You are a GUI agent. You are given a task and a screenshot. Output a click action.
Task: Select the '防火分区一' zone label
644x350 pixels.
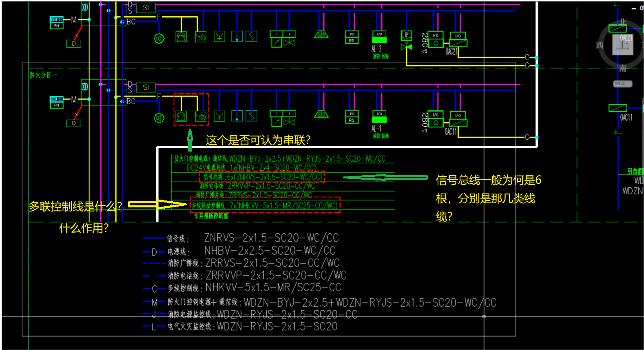(43, 75)
